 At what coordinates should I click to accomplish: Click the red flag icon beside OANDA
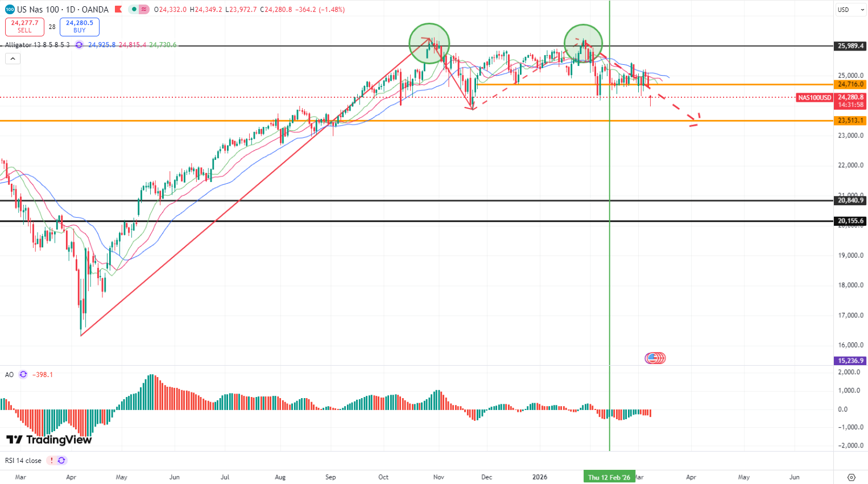pos(118,9)
